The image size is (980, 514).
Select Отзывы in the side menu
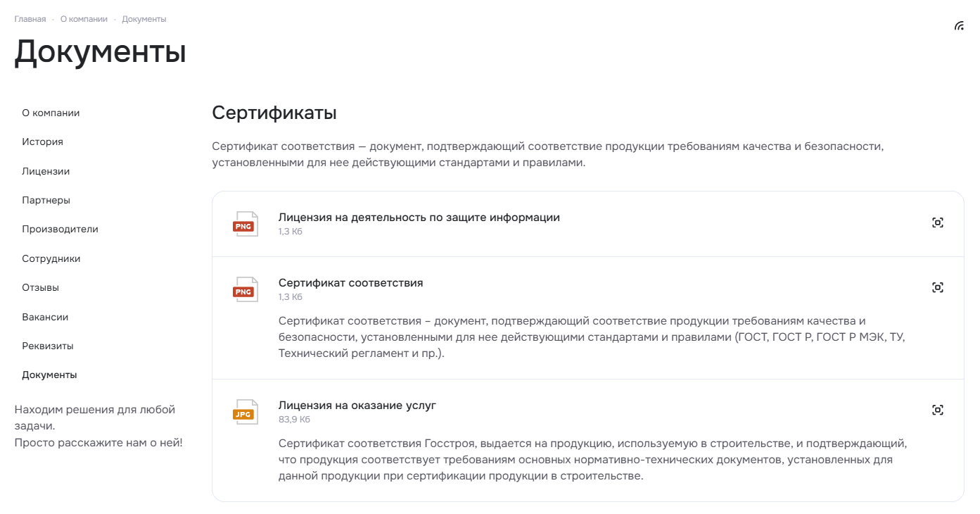[x=40, y=287]
